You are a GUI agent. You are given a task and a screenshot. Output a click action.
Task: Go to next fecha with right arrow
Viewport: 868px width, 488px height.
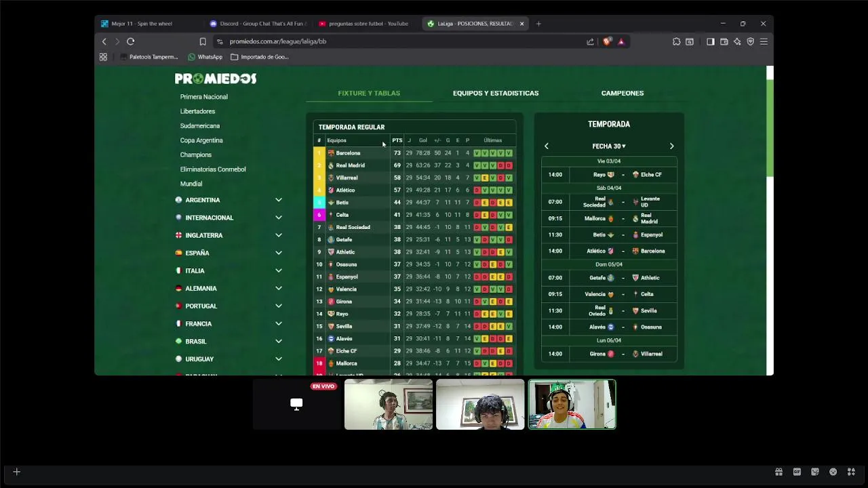tap(672, 146)
